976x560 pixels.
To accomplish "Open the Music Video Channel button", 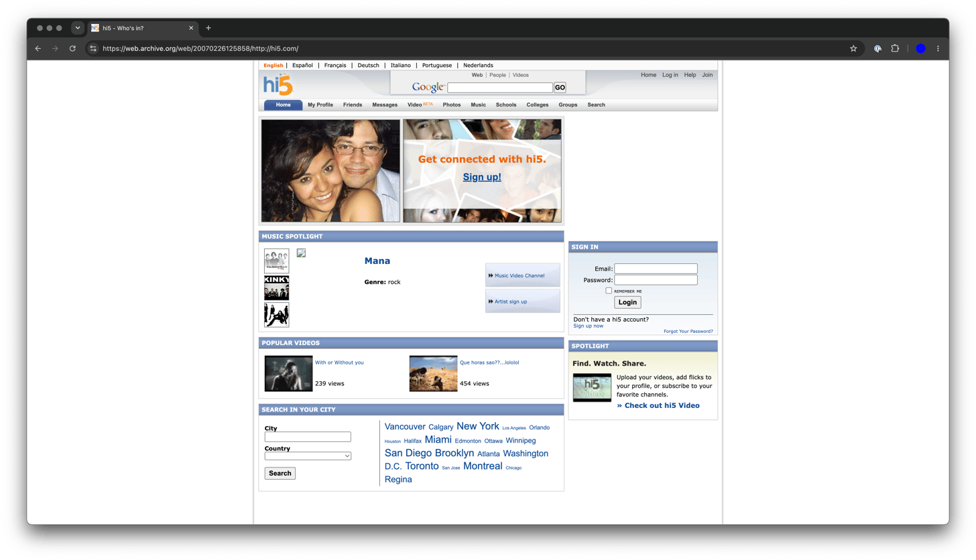I will point(523,275).
